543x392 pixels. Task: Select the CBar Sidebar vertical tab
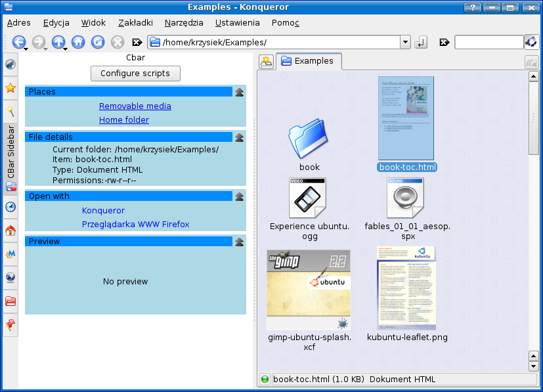[11, 151]
